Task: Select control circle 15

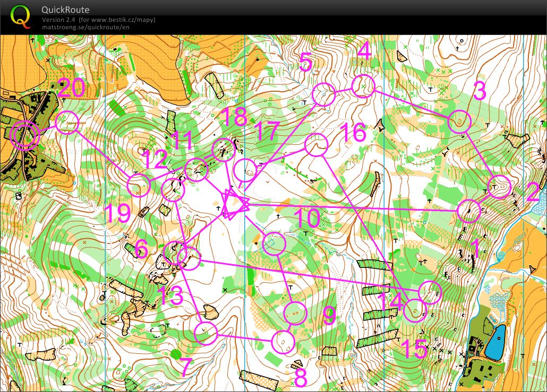Action: (x=414, y=310)
